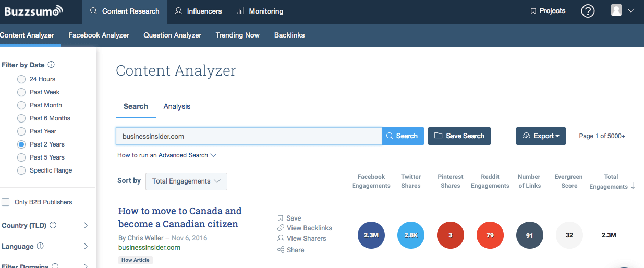Switch to the Analysis tab

tap(177, 106)
